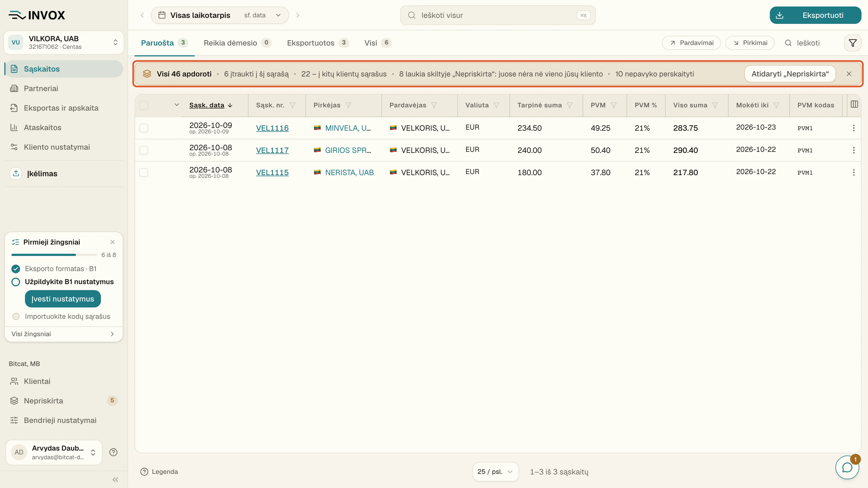This screenshot has width=868, height=488.
Task: Click the Įkėlimas upload icon
Action: (x=16, y=174)
